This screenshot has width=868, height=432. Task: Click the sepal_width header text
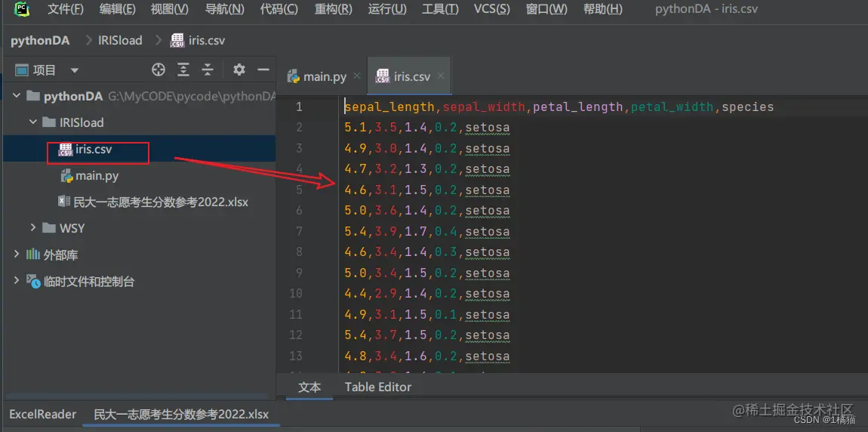485,107
